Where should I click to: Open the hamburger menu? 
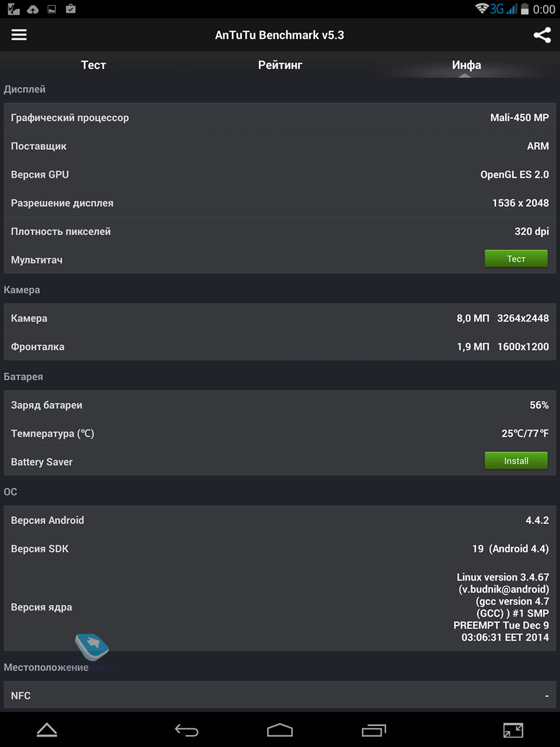click(x=19, y=35)
